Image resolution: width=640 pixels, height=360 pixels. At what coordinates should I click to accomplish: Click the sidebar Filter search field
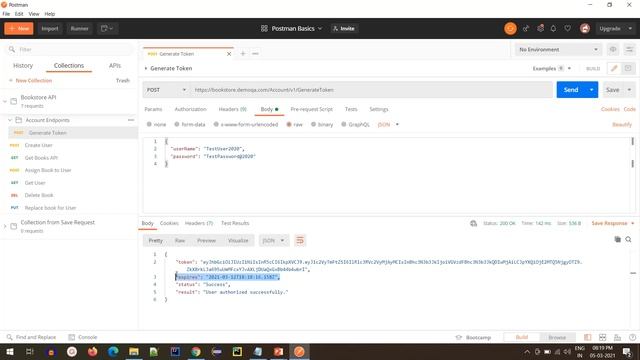coord(69,49)
